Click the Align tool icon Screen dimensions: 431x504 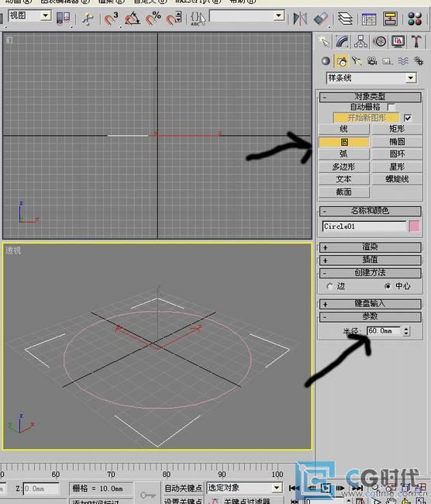321,19
